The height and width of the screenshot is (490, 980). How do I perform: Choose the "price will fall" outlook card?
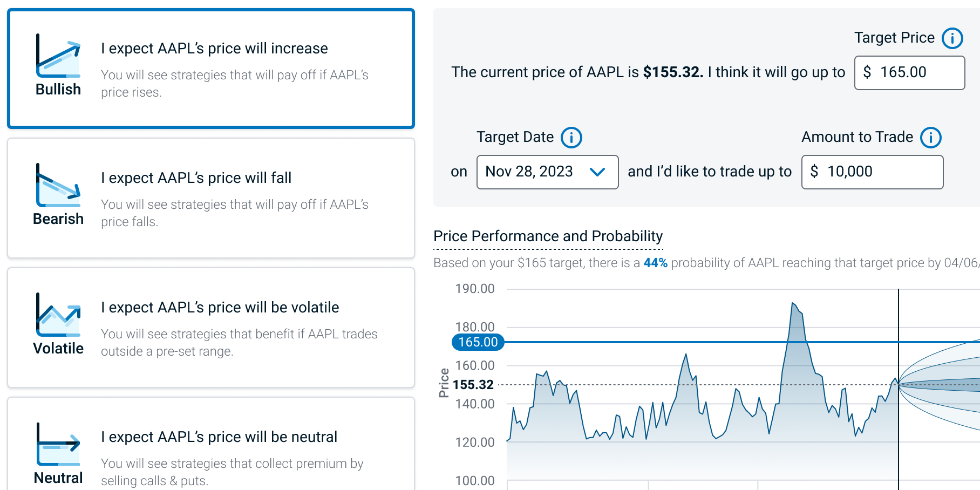[x=211, y=198]
